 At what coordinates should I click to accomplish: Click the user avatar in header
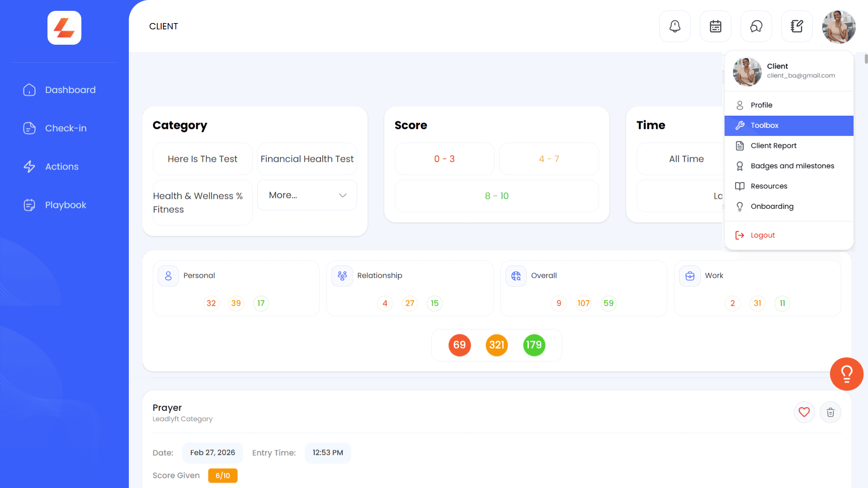[839, 27]
